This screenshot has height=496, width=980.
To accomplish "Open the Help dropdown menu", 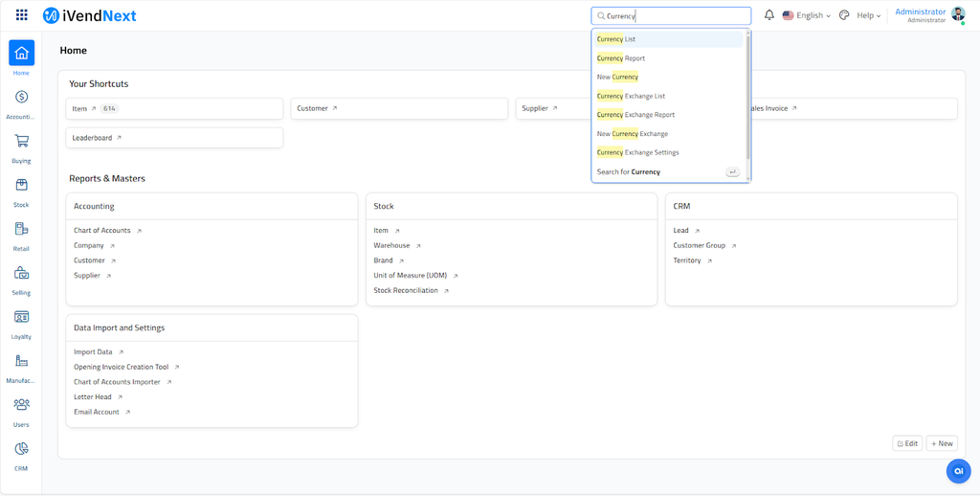I will (868, 15).
